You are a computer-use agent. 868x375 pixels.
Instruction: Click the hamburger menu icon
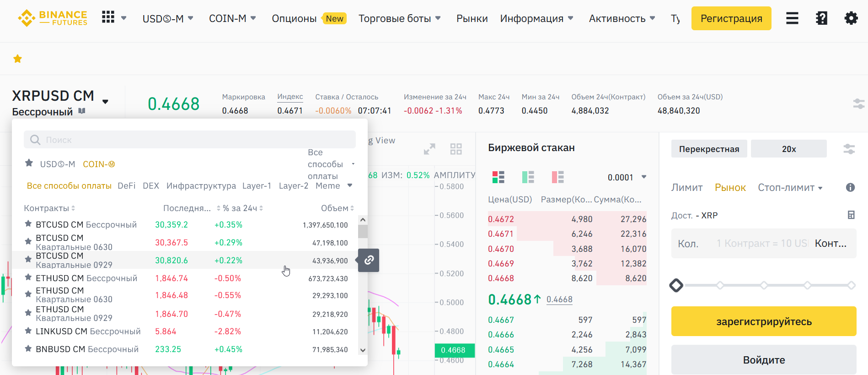pyautogui.click(x=792, y=18)
